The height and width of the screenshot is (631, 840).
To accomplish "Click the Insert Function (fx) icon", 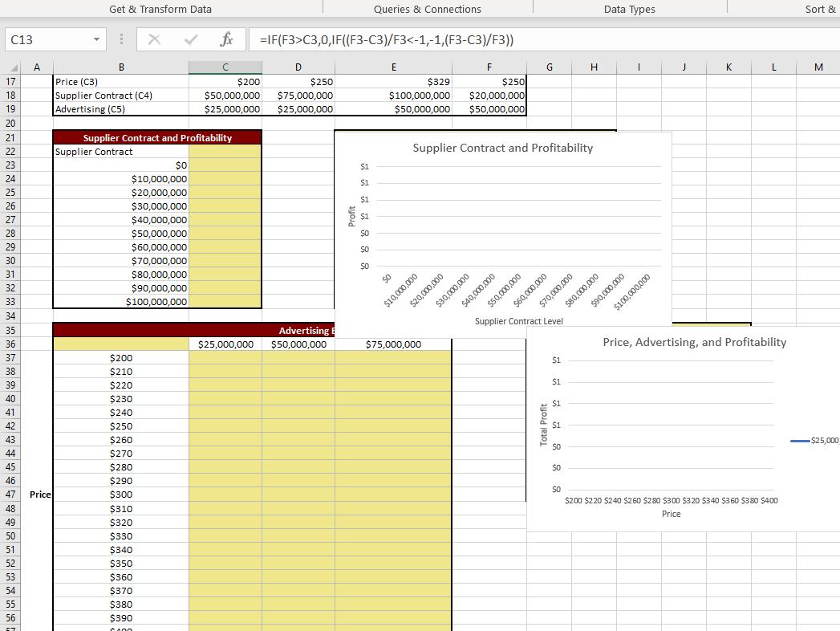I will [225, 39].
